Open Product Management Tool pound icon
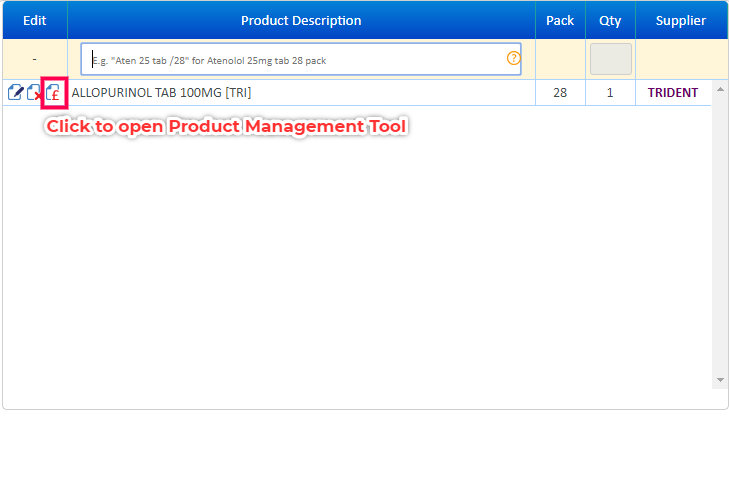 [53, 93]
